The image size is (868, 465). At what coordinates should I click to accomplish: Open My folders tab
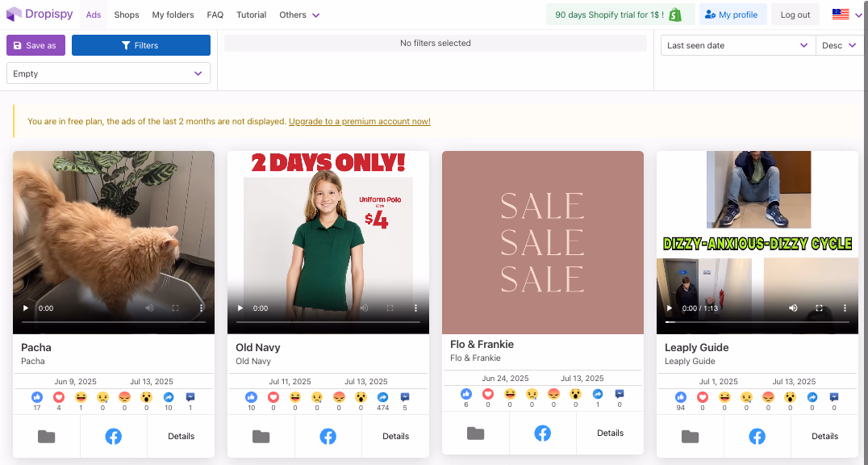(173, 15)
